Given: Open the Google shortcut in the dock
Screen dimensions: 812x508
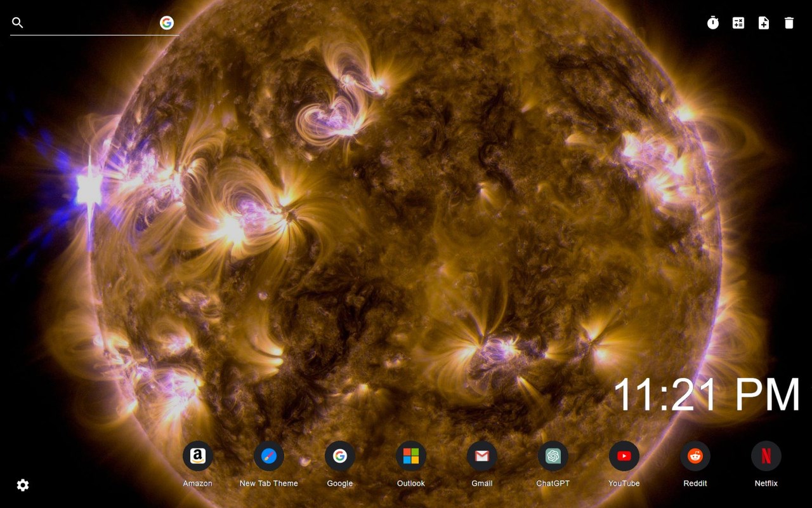Looking at the screenshot, I should (340, 456).
